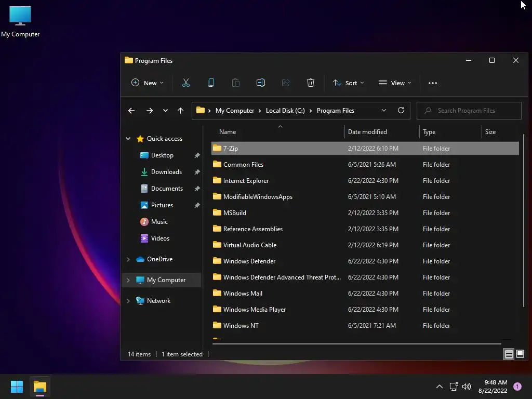Switch to large thumbnails view icon in status bar
The width and height of the screenshot is (532, 399).
(x=520, y=354)
